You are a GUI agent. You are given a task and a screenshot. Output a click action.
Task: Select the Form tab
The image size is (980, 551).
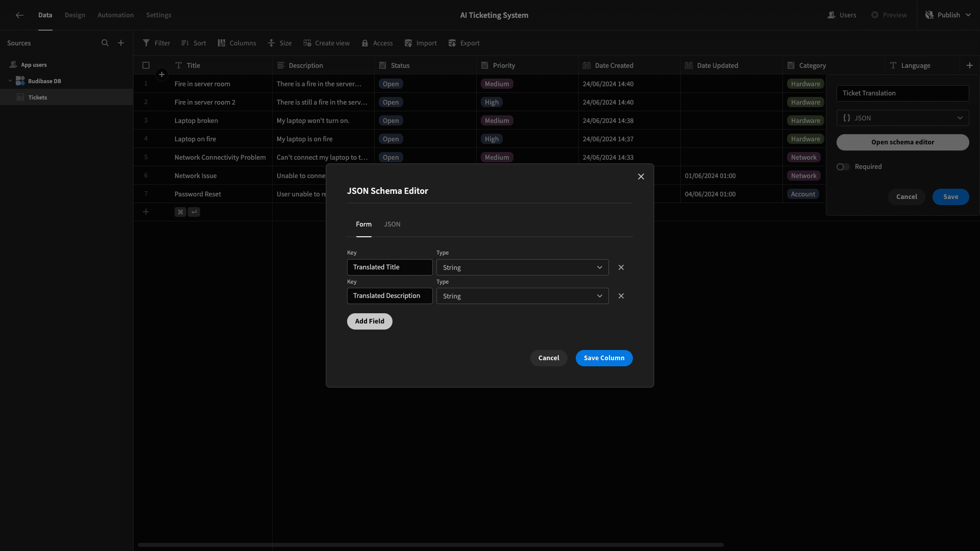364,224
